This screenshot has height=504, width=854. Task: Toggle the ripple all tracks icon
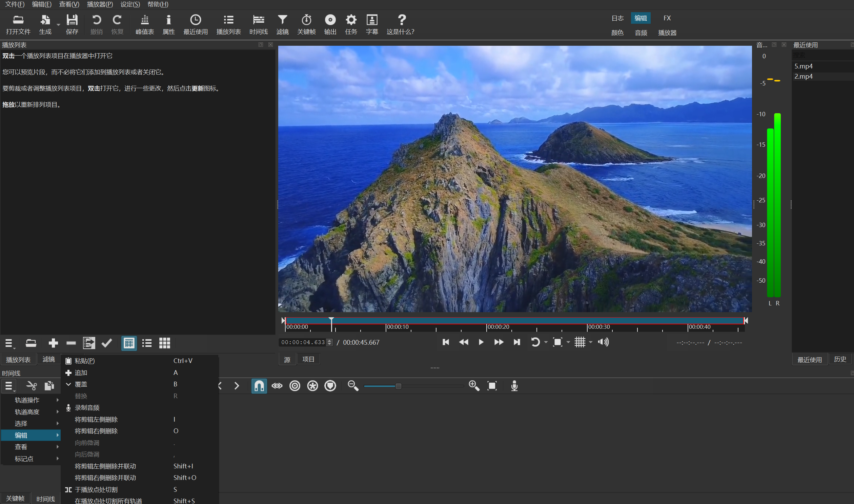(x=312, y=386)
